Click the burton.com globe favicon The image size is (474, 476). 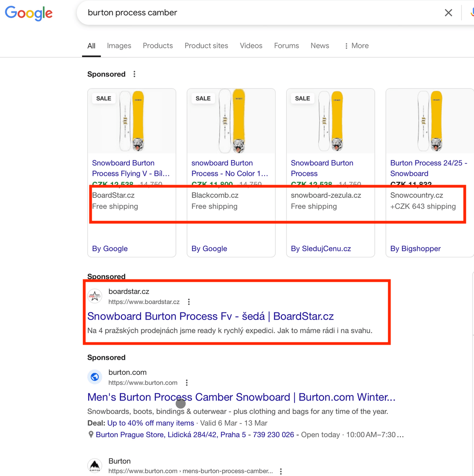[x=95, y=377]
